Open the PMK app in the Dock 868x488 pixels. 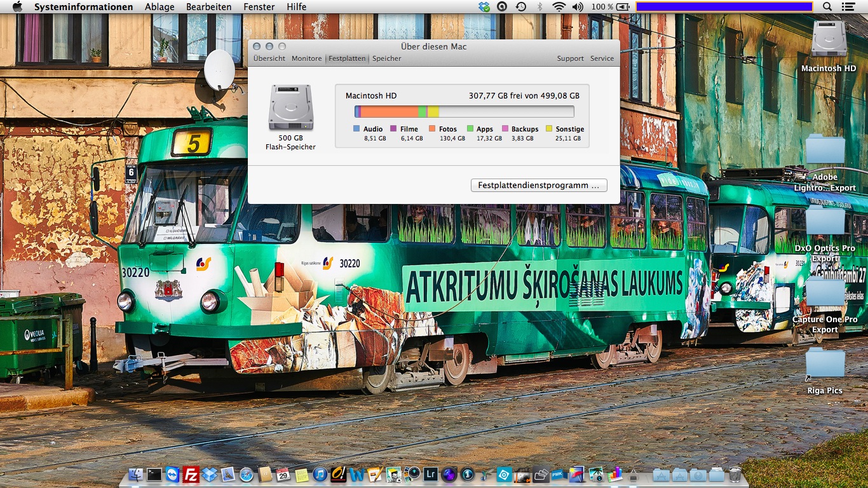[559, 474]
